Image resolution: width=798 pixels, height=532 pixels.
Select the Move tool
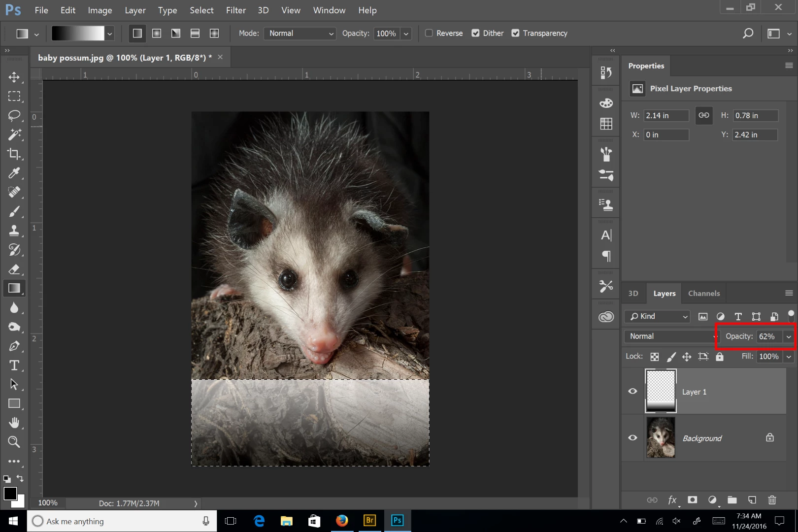pyautogui.click(x=14, y=77)
